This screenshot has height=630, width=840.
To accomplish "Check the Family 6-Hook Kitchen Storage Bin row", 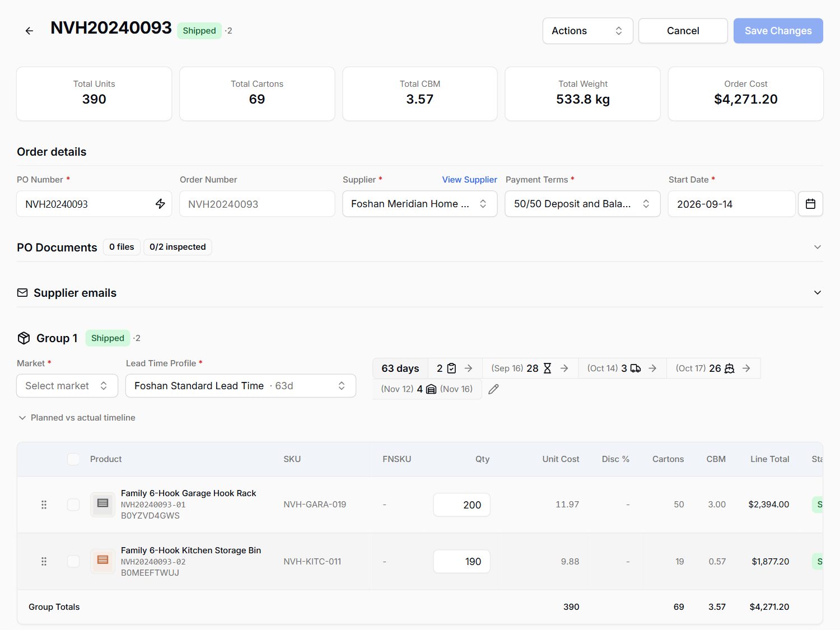I will (73, 562).
